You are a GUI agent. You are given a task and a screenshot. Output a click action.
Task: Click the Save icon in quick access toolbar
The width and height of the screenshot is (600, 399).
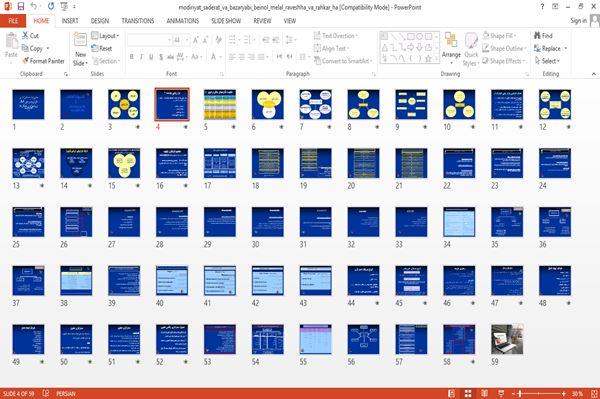coord(21,6)
